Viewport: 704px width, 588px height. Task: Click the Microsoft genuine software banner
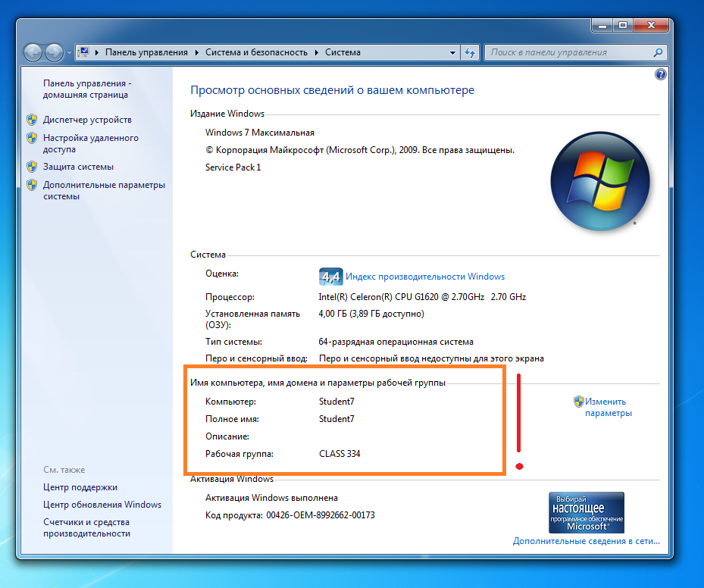tap(587, 512)
